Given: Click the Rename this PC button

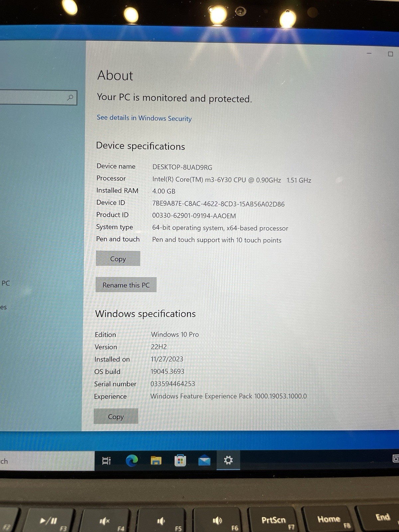Looking at the screenshot, I should [126, 285].
